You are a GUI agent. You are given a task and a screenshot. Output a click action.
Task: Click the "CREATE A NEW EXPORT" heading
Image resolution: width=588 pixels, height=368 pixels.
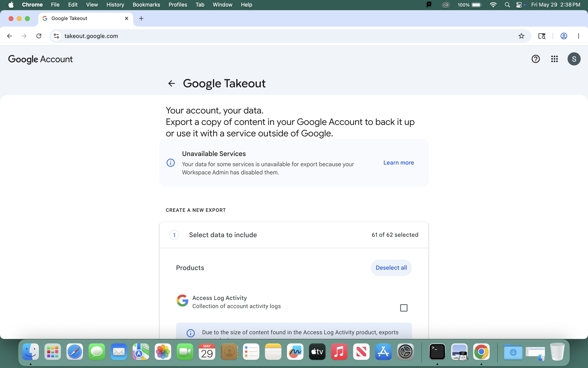[x=196, y=210]
